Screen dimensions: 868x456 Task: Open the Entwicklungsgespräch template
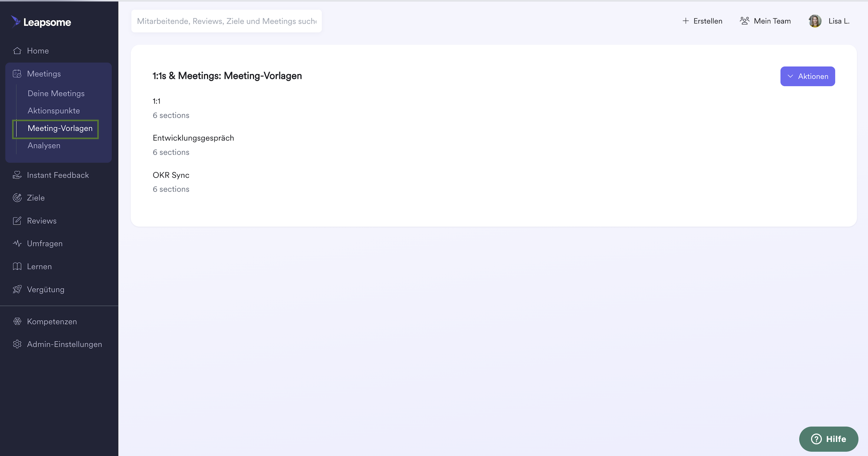(193, 138)
